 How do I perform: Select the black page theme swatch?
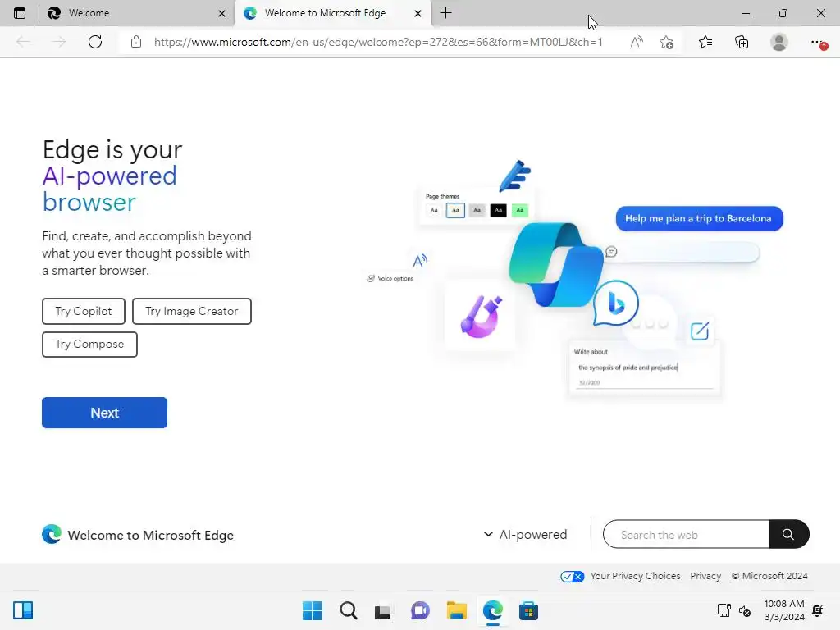(x=498, y=210)
